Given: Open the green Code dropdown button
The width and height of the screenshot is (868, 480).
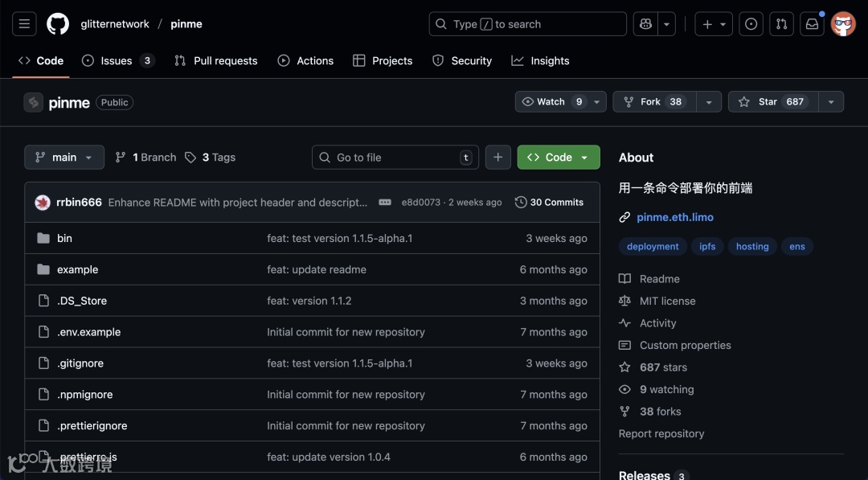Looking at the screenshot, I should 559,158.
